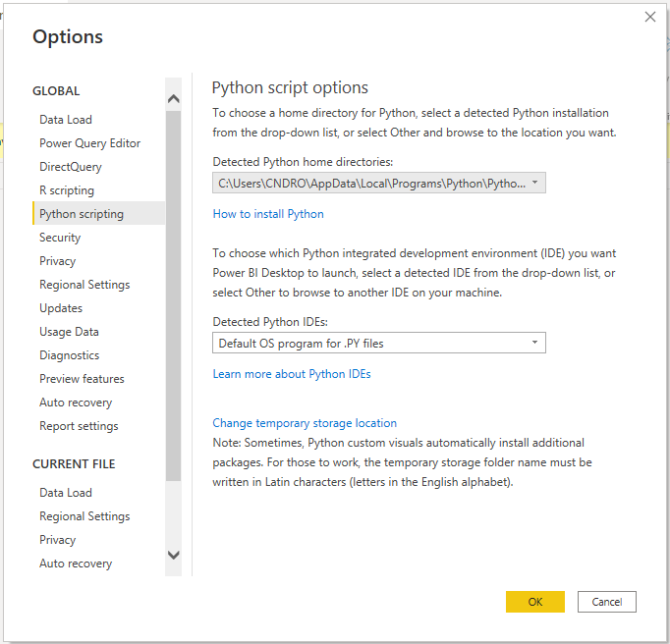This screenshot has width=670, height=644.
Task: Select Power Query Editor options
Action: [89, 143]
